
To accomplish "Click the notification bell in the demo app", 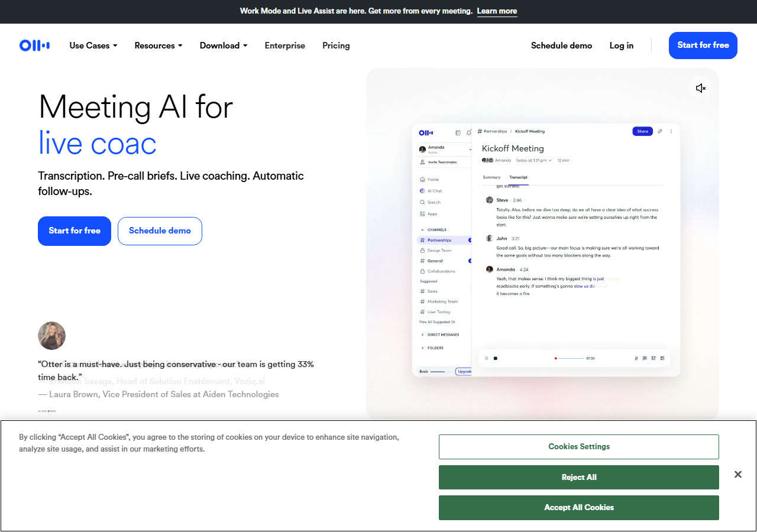I will coord(468,133).
